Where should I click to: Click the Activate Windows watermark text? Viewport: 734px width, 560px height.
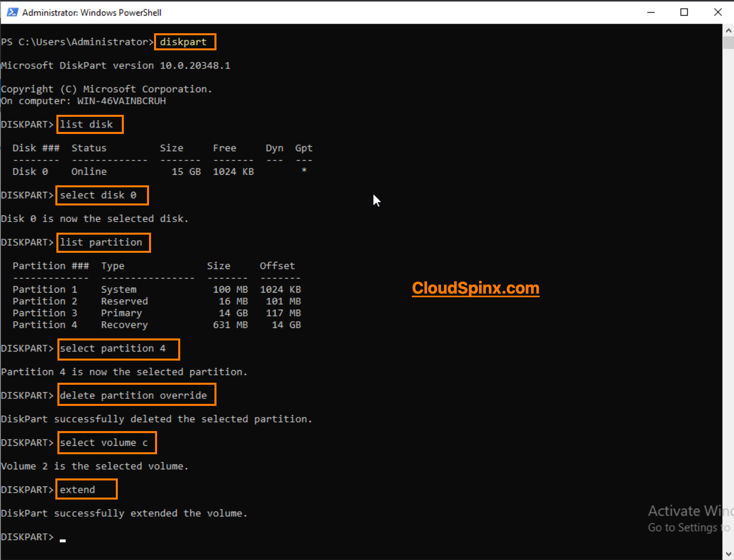[690, 510]
